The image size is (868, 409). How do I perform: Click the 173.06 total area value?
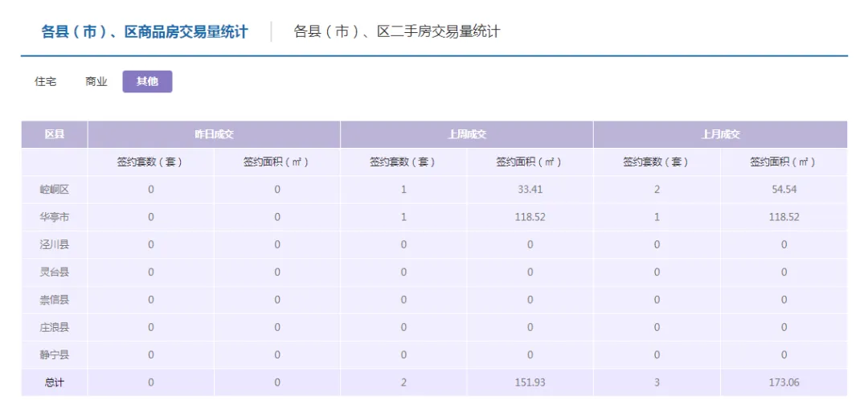tap(784, 382)
